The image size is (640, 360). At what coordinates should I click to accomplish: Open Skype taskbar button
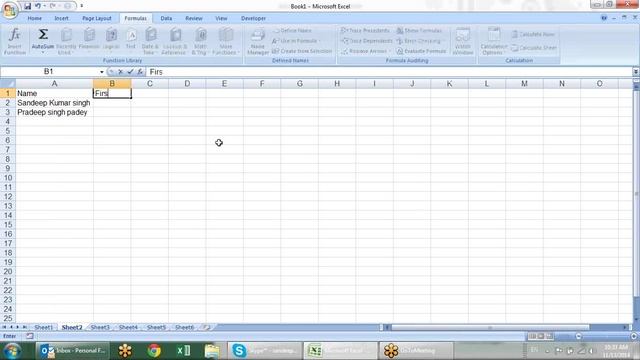click(x=265, y=351)
